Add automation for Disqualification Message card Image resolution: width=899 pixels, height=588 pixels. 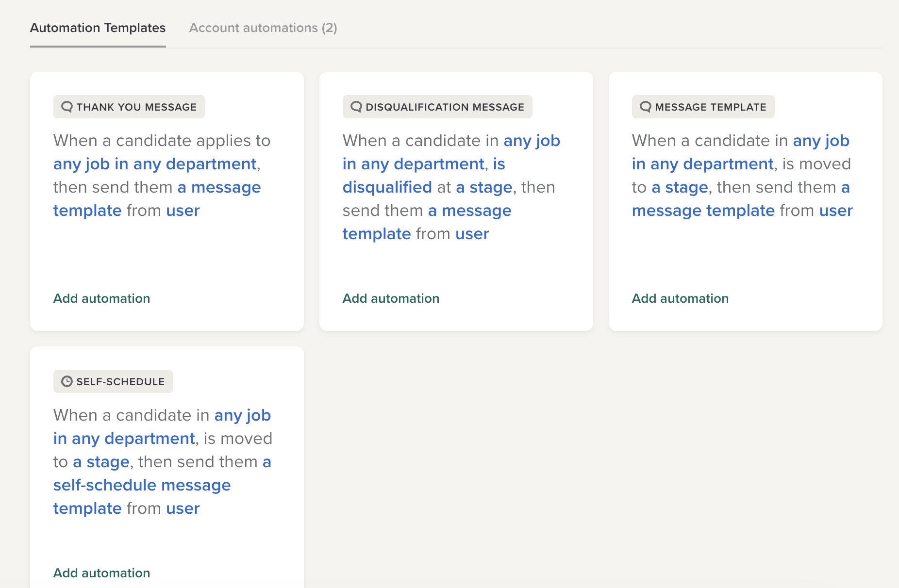coord(391,298)
